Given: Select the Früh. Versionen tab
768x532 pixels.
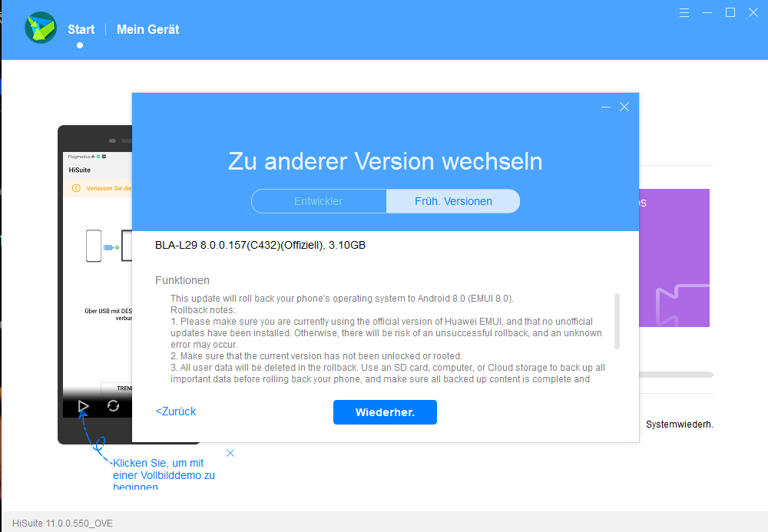Looking at the screenshot, I should point(453,201).
